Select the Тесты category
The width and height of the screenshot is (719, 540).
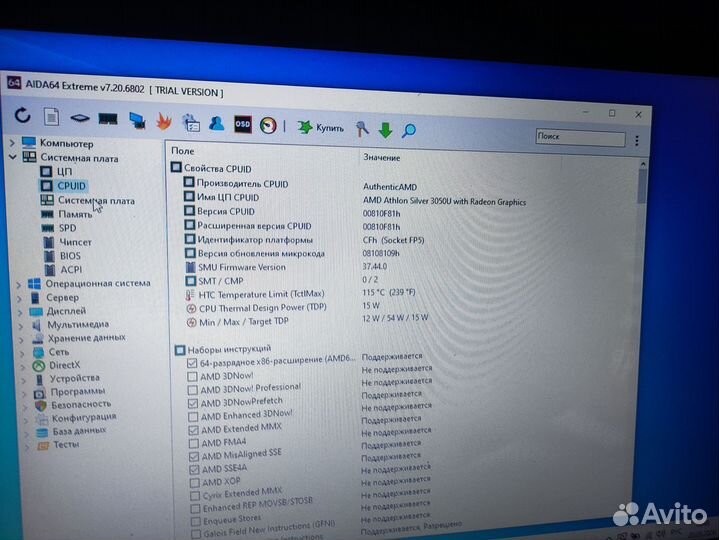58,445
